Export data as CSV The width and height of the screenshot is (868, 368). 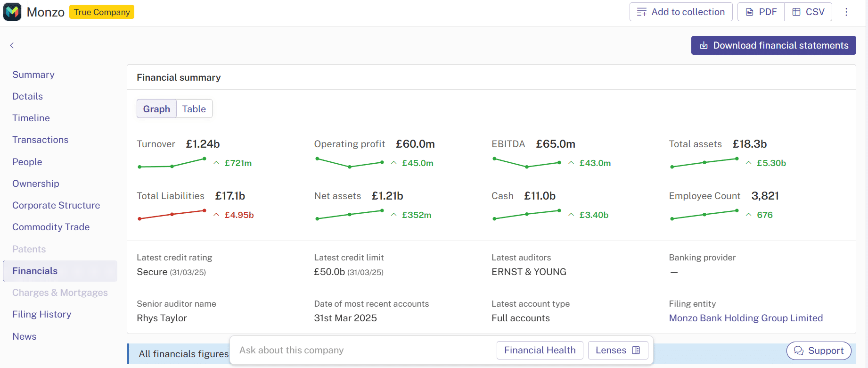tap(808, 12)
